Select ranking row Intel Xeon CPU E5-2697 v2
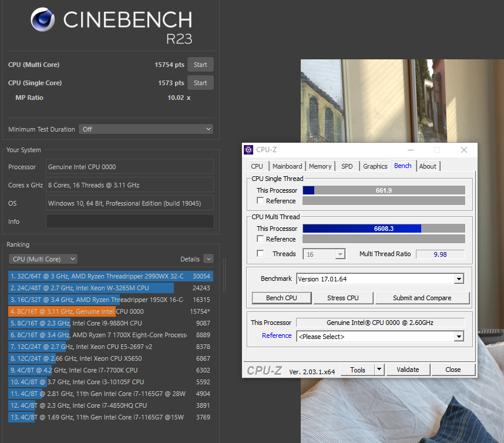This screenshot has width=504, height=443. pos(110,347)
